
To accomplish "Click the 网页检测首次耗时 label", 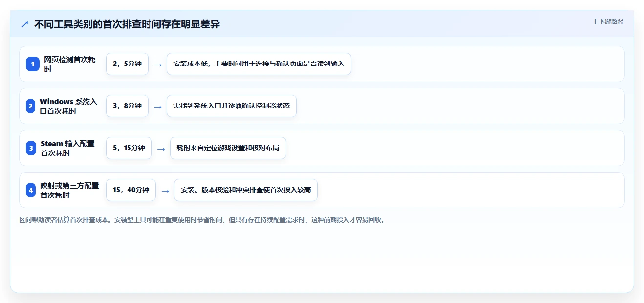I will (x=70, y=64).
